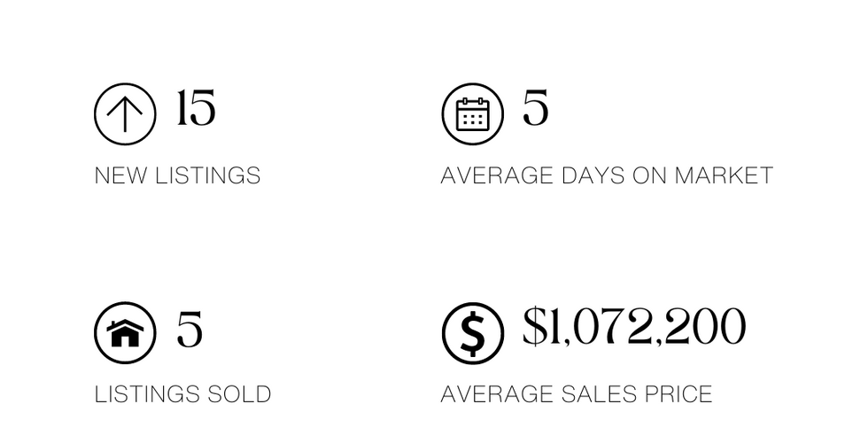
Task: Click the word LISTINGS in new listings label
Action: tap(208, 175)
